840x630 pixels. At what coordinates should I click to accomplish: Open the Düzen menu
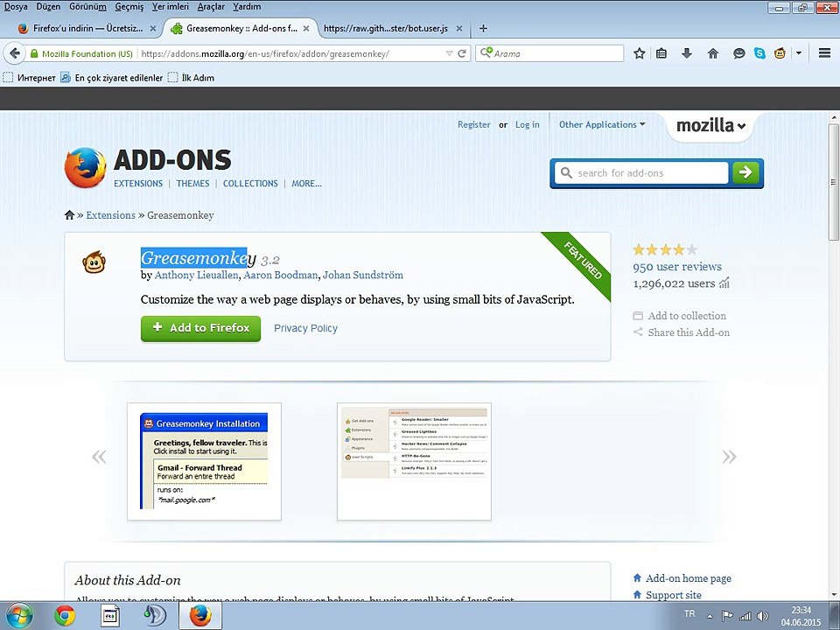(48, 7)
